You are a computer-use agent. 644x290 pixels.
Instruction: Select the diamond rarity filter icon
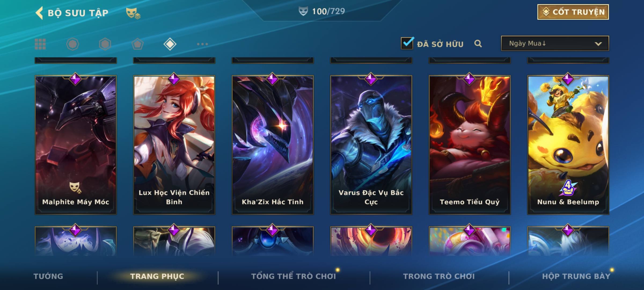tap(170, 44)
